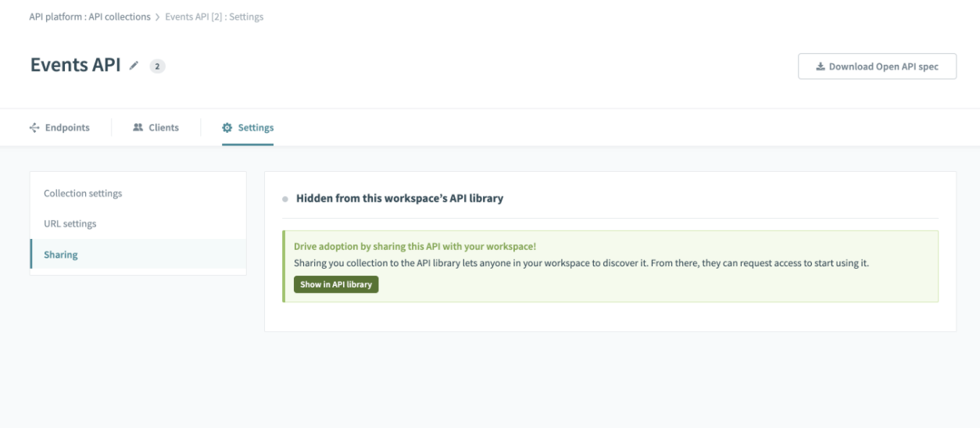Click the Sharing you collection description sentence
The image size is (980, 428).
pyautogui.click(x=581, y=263)
